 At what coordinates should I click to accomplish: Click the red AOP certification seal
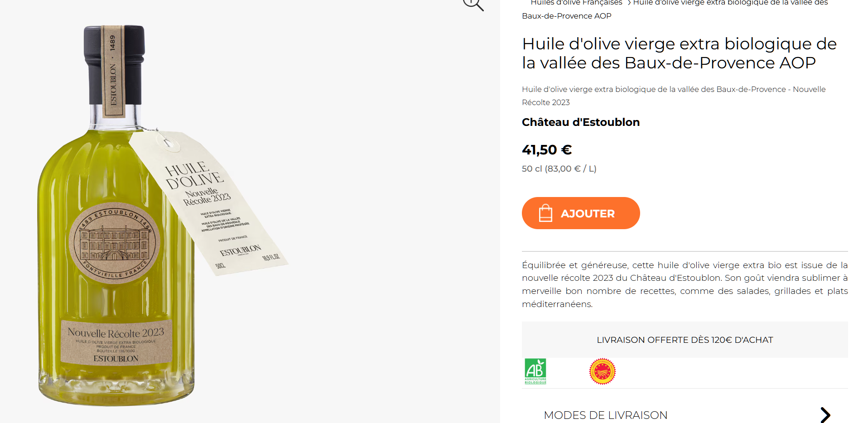point(602,371)
